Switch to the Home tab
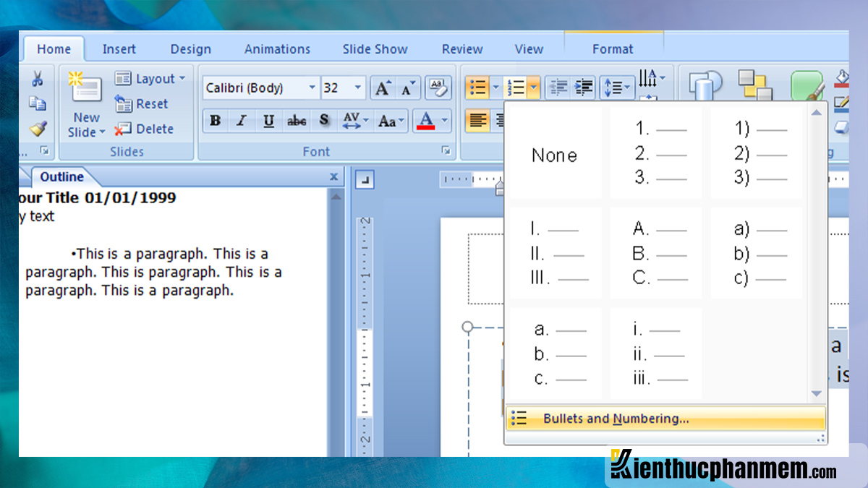 (54, 49)
